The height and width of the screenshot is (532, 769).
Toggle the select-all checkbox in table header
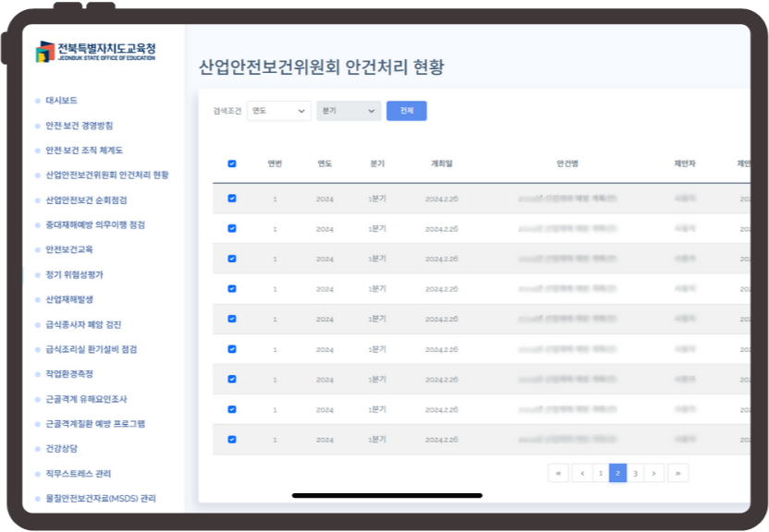(232, 163)
